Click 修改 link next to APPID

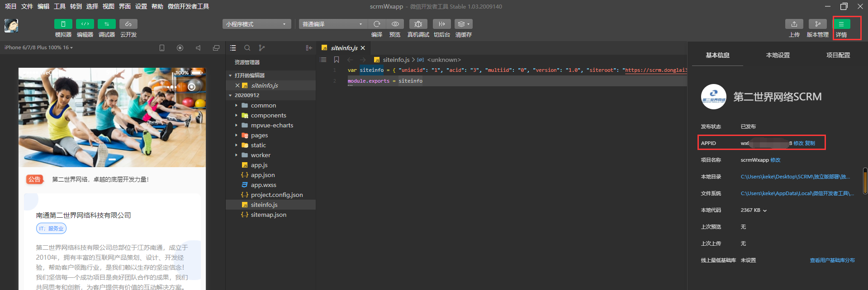798,143
